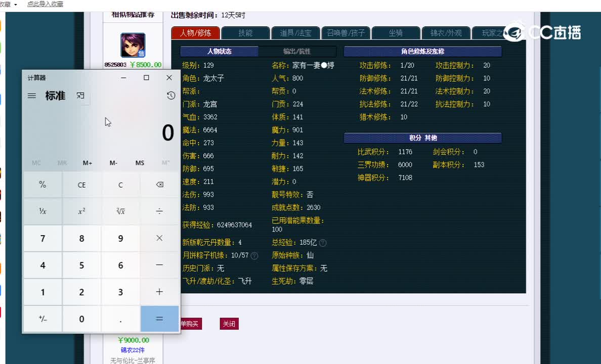Click digit 9 on calculator

pyautogui.click(x=120, y=238)
